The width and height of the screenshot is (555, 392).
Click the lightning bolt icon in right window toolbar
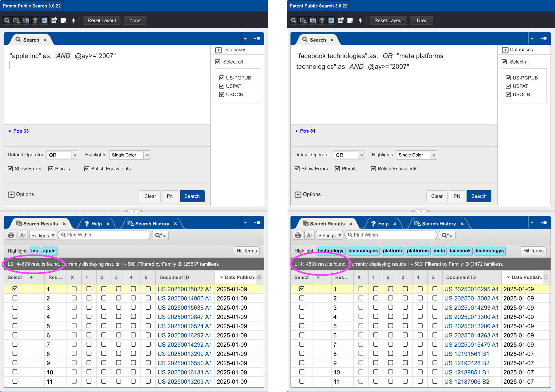coord(360,20)
